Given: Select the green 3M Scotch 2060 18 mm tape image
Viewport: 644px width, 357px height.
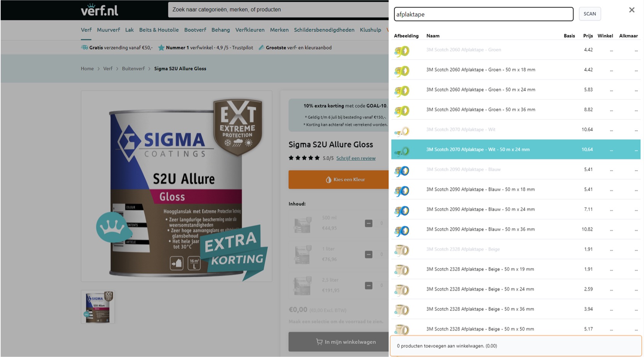Looking at the screenshot, I should click(x=402, y=70).
